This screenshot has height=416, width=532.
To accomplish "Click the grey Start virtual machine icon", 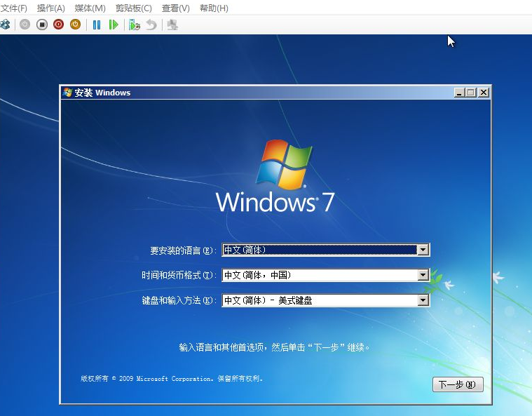I will 25,25.
